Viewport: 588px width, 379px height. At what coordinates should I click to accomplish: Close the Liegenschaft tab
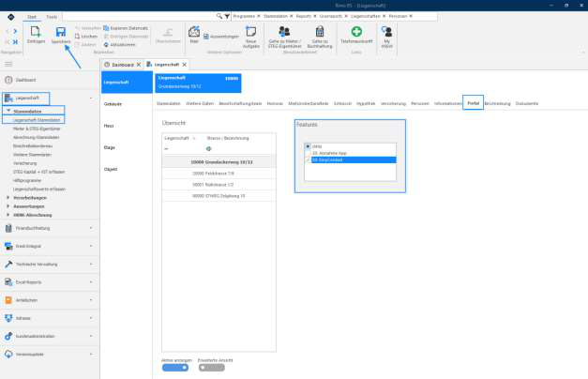pos(184,65)
